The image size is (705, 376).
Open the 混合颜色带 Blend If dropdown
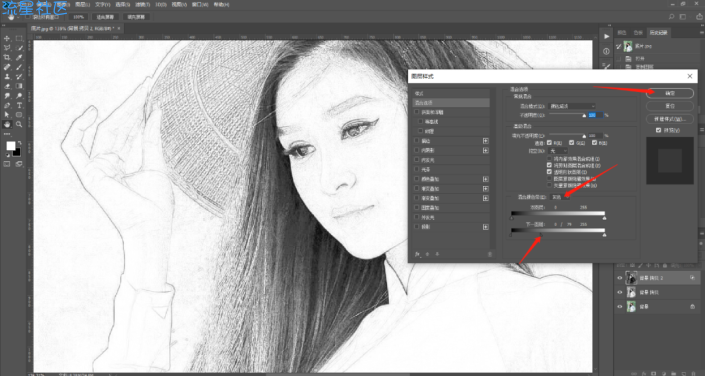[561, 197]
